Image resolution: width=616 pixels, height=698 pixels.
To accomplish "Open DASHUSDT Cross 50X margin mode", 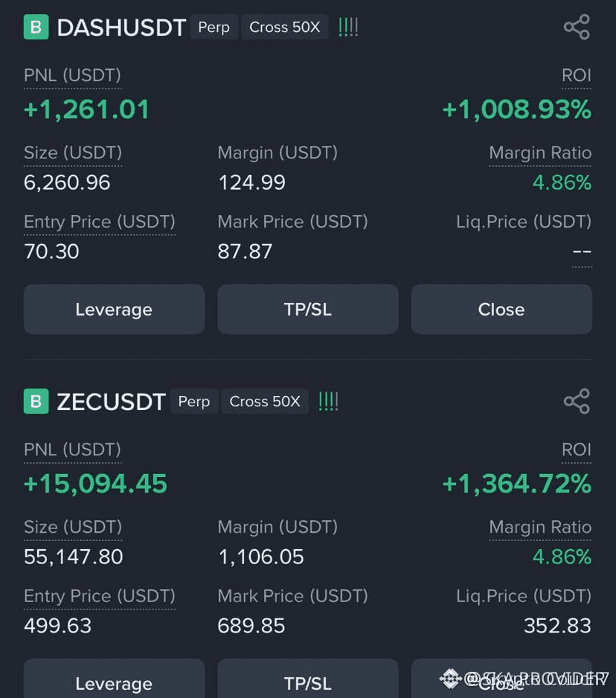I will 284,28.
